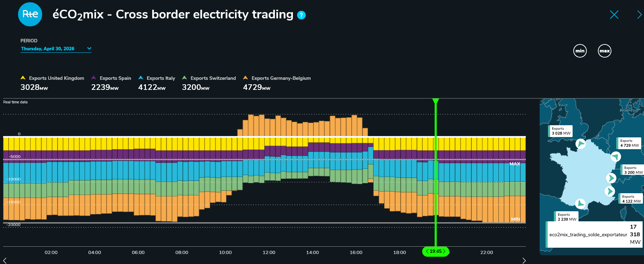
Task: Click the Exports Italy legend triangle icon
Action: pos(141,78)
